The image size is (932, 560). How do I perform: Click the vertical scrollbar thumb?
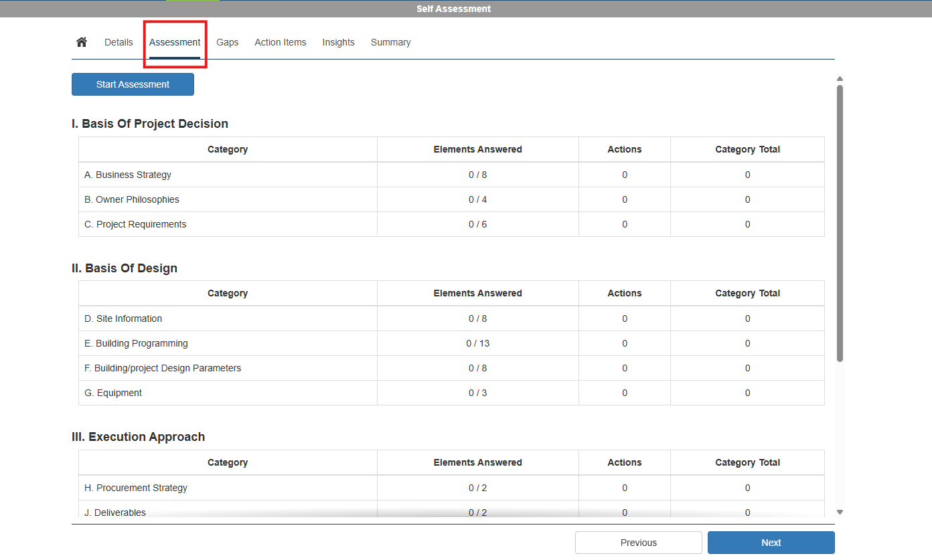(x=840, y=223)
